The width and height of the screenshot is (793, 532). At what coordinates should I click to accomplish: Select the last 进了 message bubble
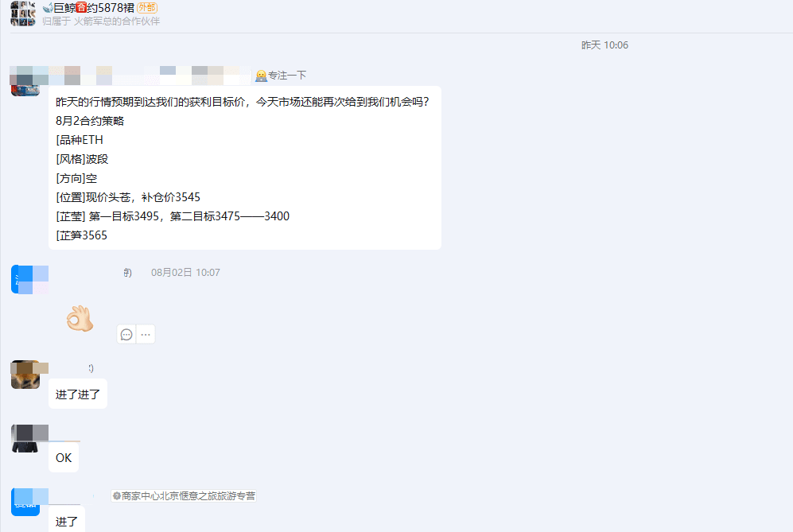point(67,521)
